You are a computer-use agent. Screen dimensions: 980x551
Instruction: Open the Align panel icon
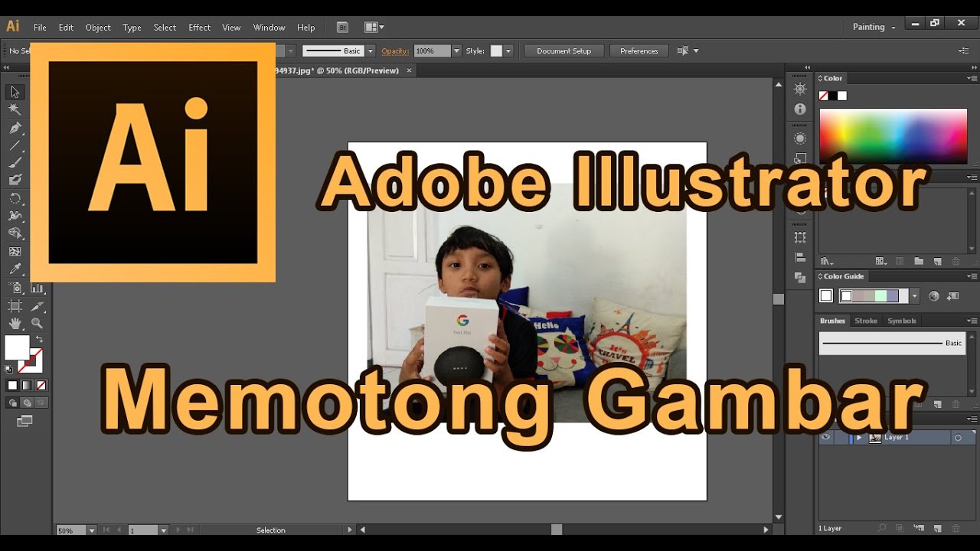pos(800,257)
